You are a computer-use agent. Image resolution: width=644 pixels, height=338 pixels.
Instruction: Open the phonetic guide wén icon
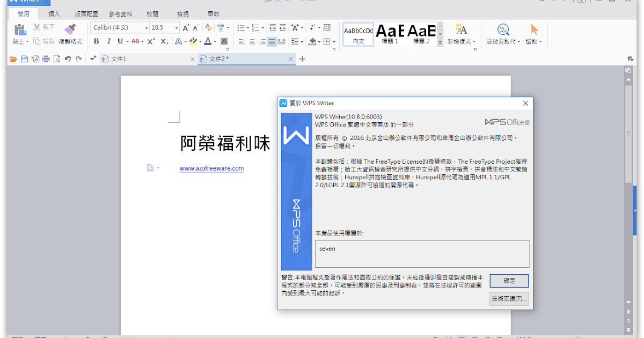(x=221, y=27)
